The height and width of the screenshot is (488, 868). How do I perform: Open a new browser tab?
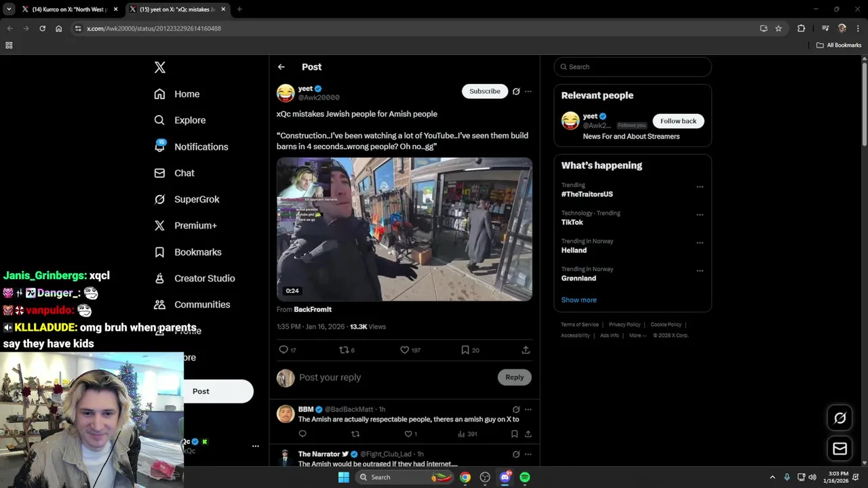(x=239, y=9)
